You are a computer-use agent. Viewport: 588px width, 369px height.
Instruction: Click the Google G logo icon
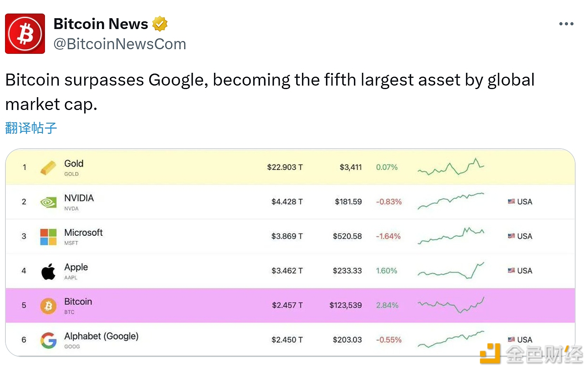48,340
